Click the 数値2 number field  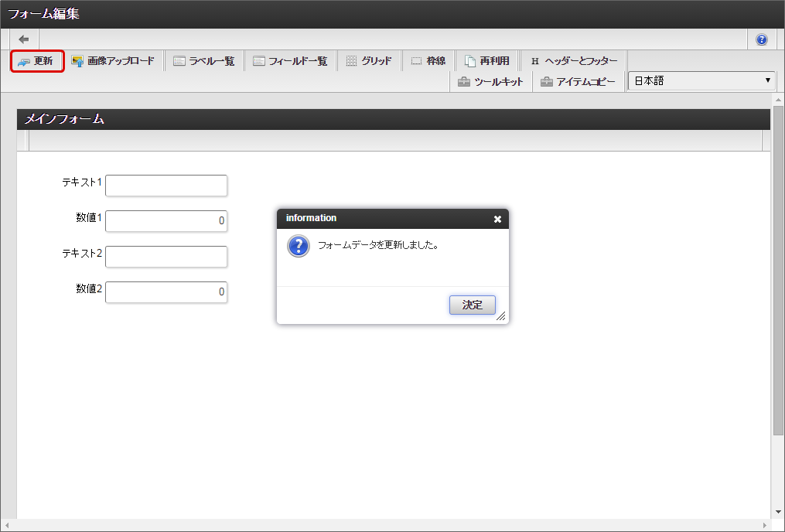pyautogui.click(x=166, y=292)
